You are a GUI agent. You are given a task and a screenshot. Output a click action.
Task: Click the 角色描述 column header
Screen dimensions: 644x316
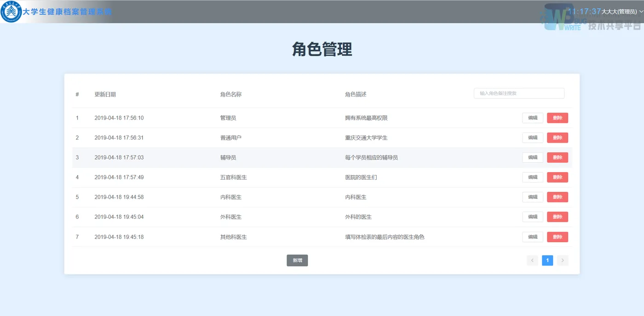pos(356,94)
